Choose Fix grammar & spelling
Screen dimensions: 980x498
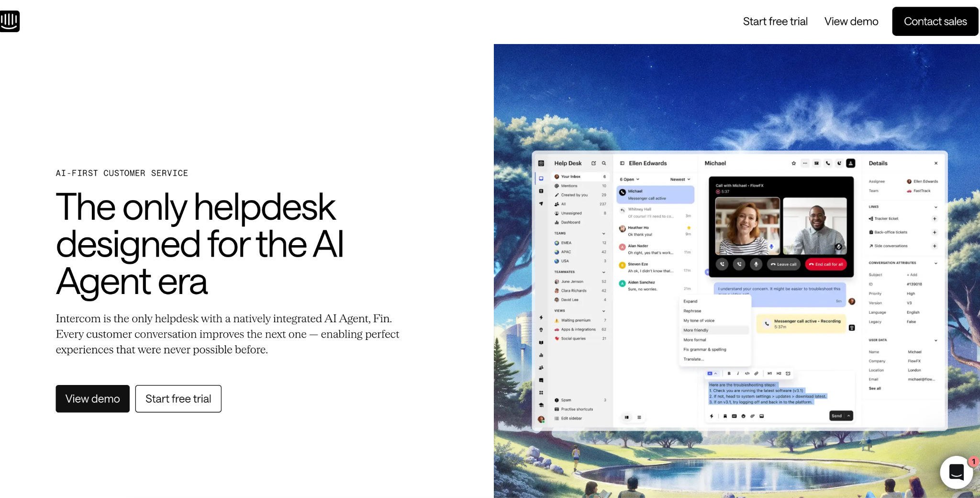(705, 349)
